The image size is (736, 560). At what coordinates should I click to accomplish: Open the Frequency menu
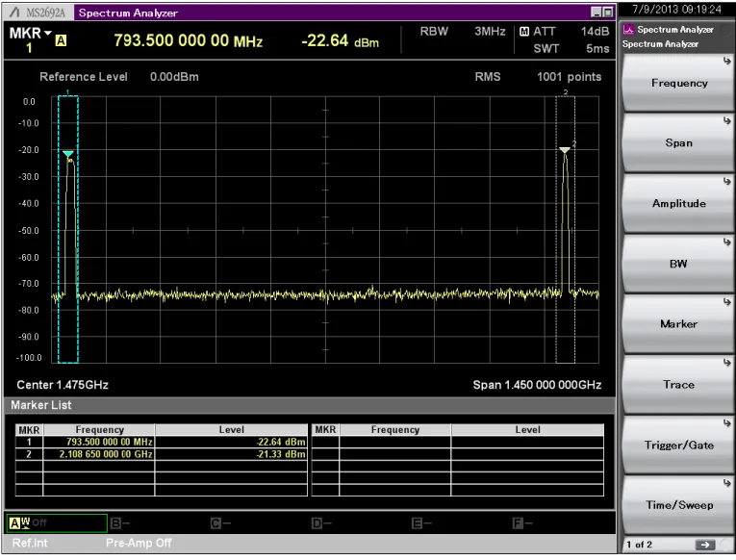[678, 83]
